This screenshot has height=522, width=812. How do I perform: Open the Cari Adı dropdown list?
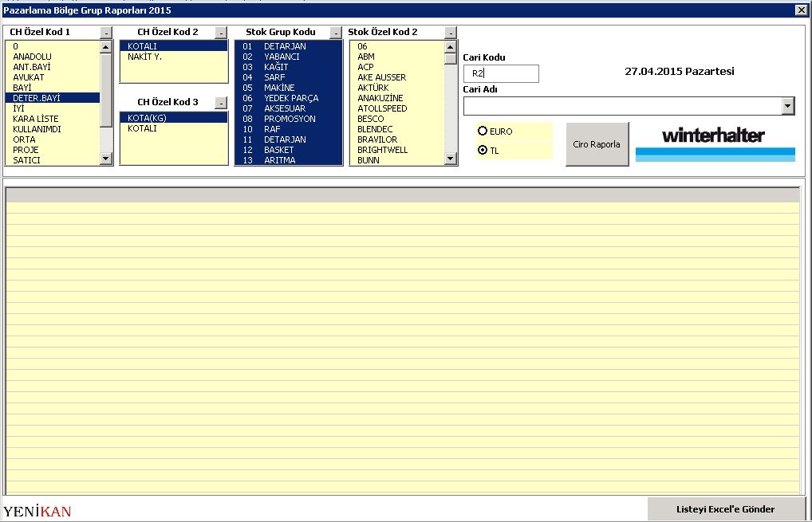[788, 106]
